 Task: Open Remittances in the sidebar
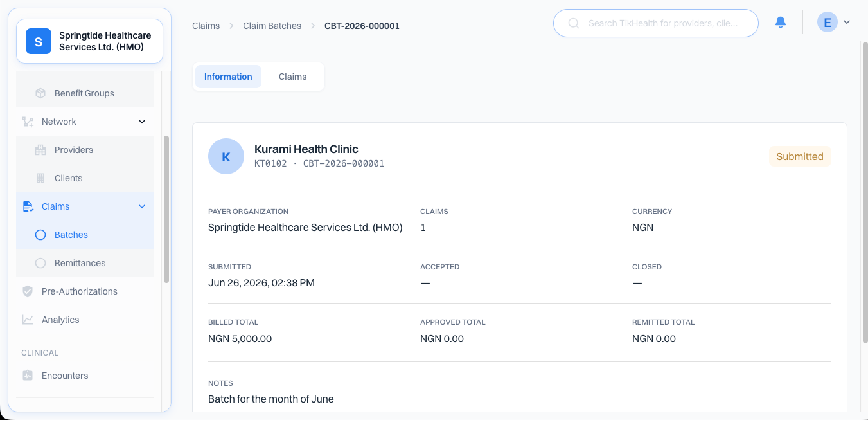pyautogui.click(x=85, y=263)
